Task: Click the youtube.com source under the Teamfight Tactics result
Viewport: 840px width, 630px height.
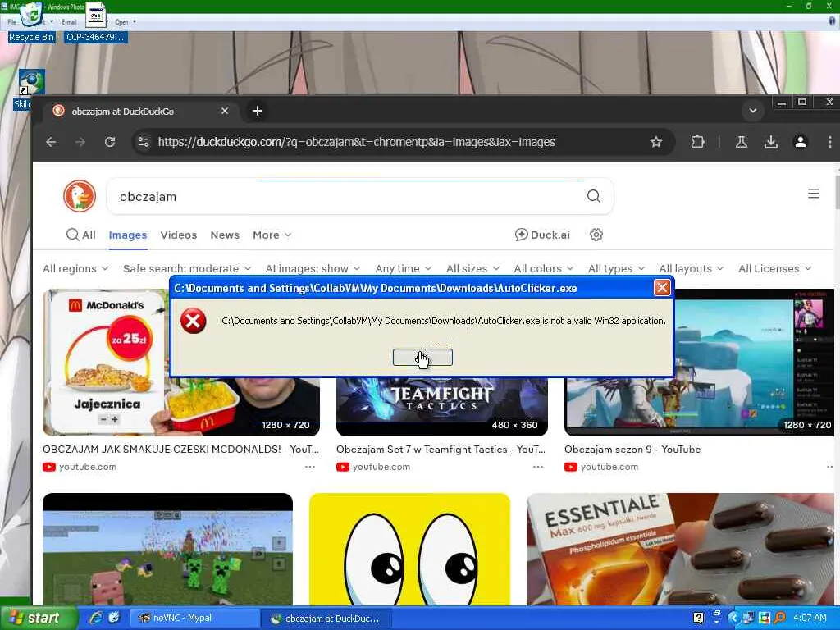Action: [373, 467]
